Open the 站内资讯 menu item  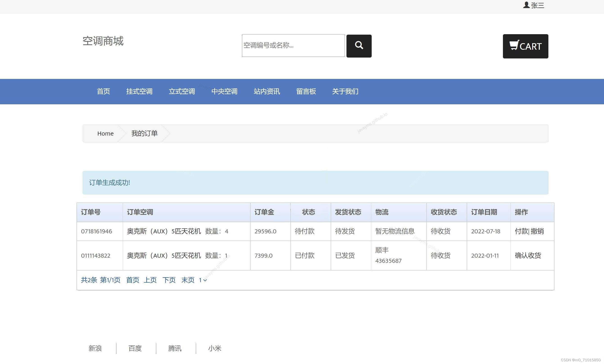267,91
